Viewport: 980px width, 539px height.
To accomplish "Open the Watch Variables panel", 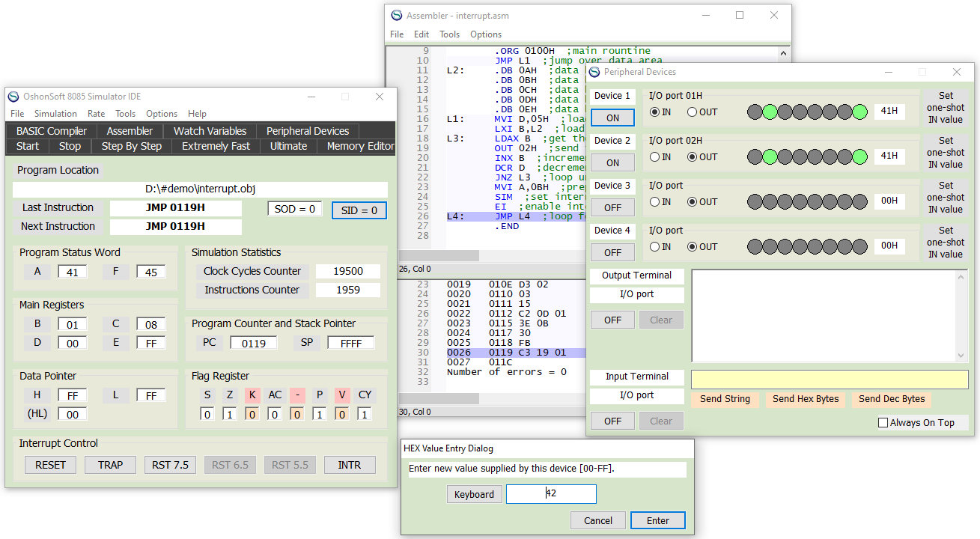I will pyautogui.click(x=210, y=131).
